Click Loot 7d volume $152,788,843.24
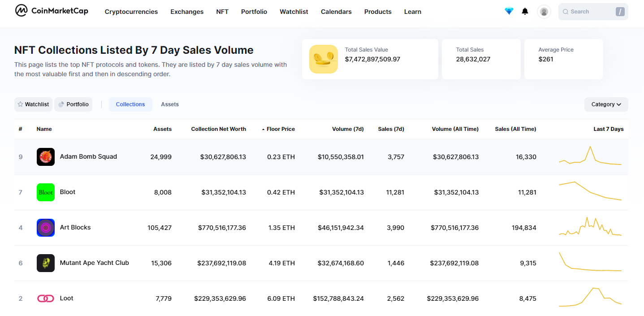Viewport: 644px width, 316px height. coord(338,299)
